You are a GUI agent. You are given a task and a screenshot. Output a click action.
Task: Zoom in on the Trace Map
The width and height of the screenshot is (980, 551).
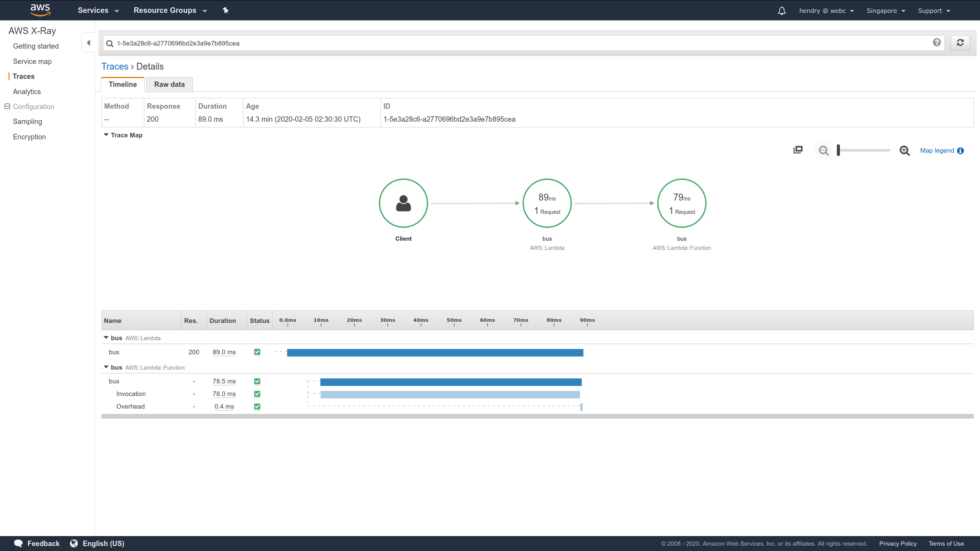coord(905,150)
